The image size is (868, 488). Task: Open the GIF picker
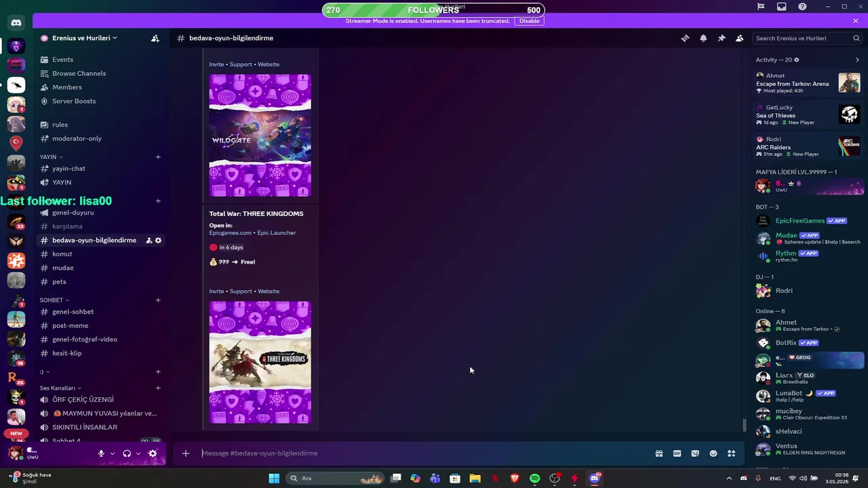click(677, 453)
